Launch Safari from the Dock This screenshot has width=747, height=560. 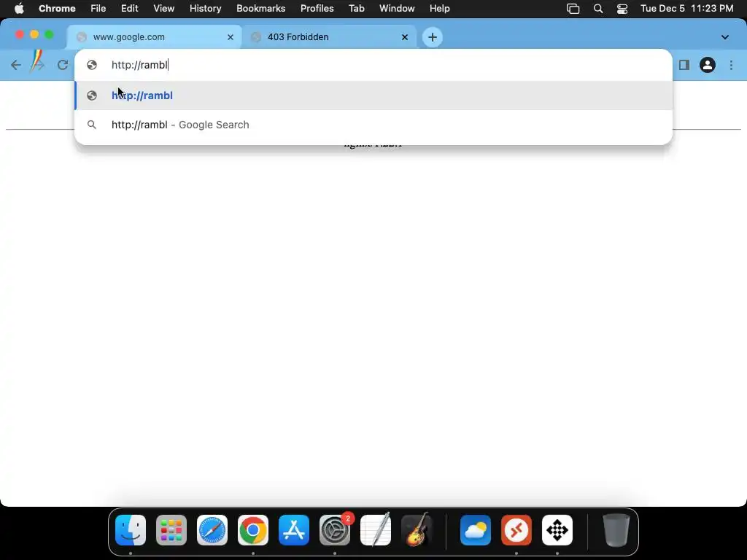coord(212,530)
